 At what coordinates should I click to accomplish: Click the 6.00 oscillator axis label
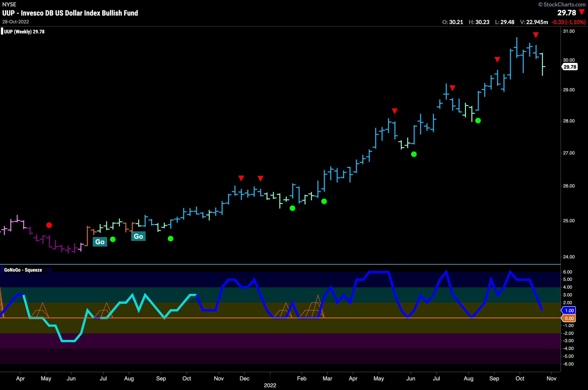click(568, 272)
